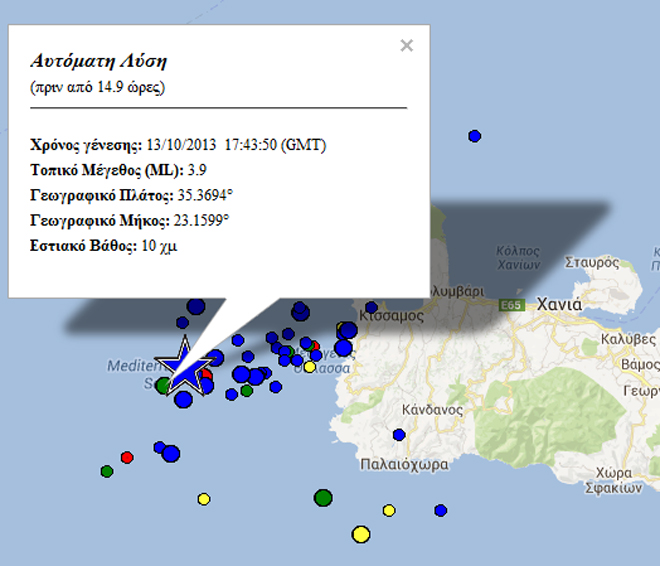This screenshot has width=660, height=566.
Task: Click the Κίσσαμος town label
Action: (x=392, y=315)
